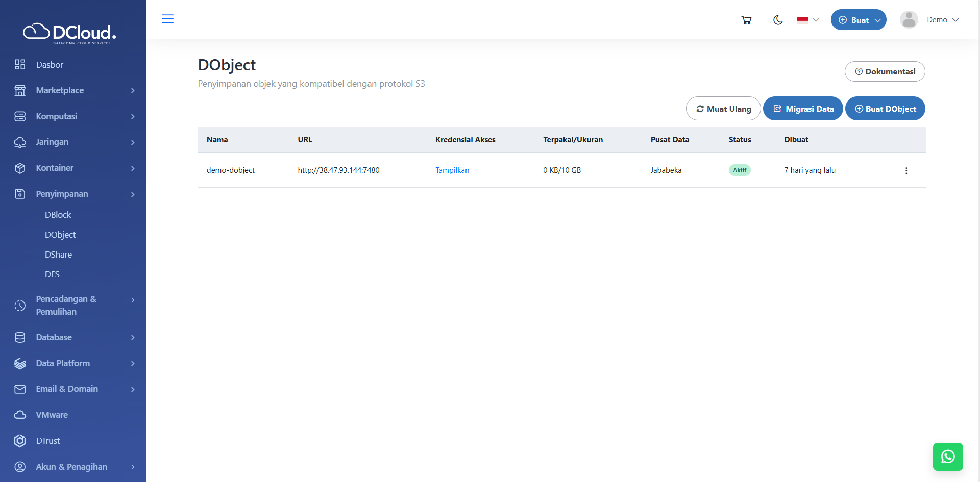980x482 pixels.
Task: Click the shopping cart icon
Action: click(746, 20)
